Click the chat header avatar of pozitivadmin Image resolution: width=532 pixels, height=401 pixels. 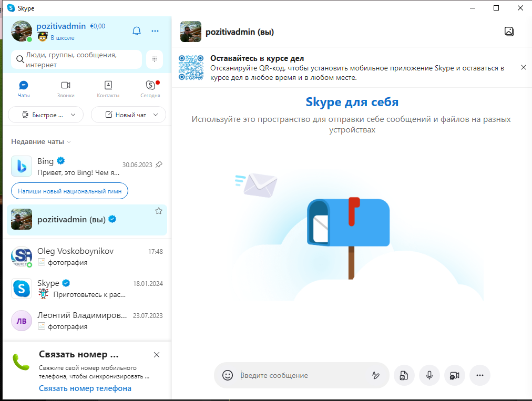191,32
